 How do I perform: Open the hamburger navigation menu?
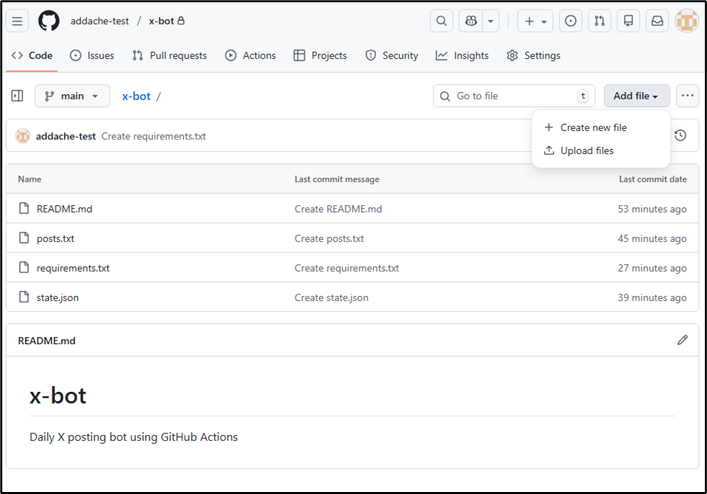tap(18, 21)
